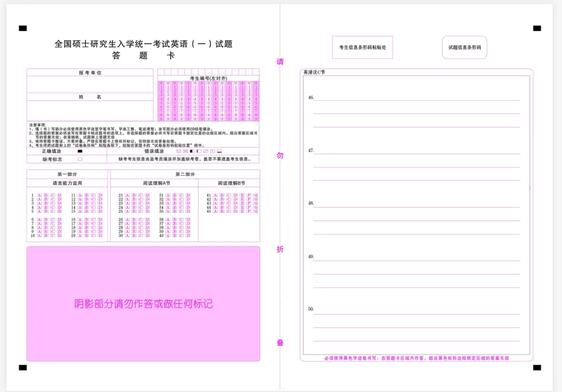Mark bubble A for question 45

pyautogui.click(x=215, y=211)
